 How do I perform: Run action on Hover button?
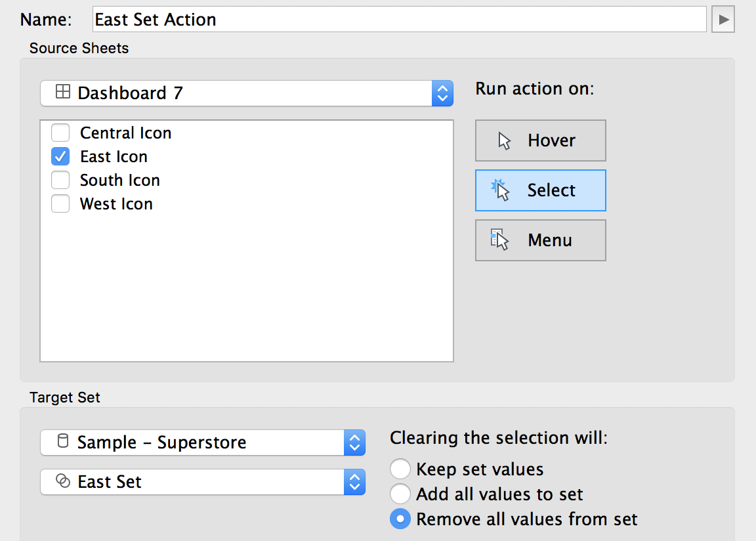(x=541, y=141)
